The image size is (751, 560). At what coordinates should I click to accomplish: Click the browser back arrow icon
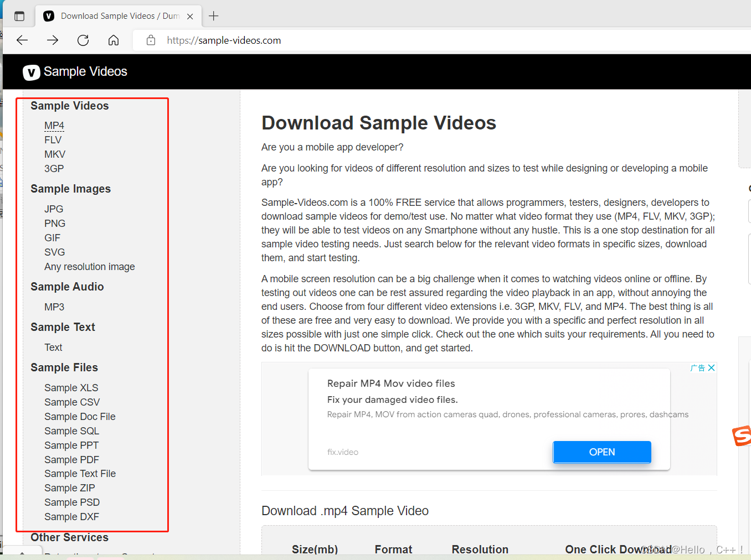pyautogui.click(x=22, y=40)
